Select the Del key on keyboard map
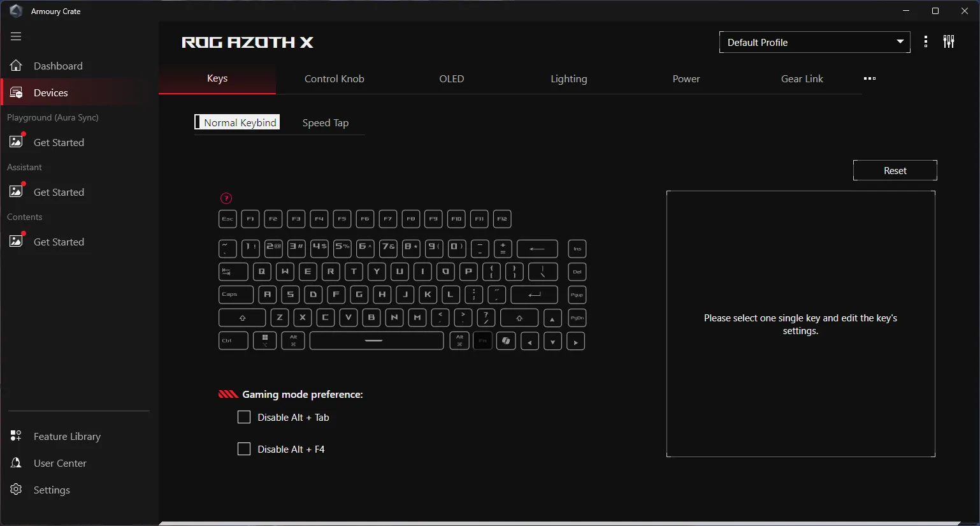This screenshot has width=980, height=526. click(x=577, y=272)
